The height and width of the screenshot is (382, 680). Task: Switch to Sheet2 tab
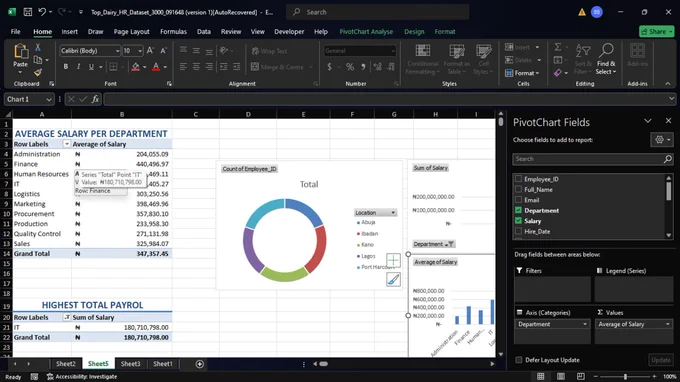click(66, 364)
